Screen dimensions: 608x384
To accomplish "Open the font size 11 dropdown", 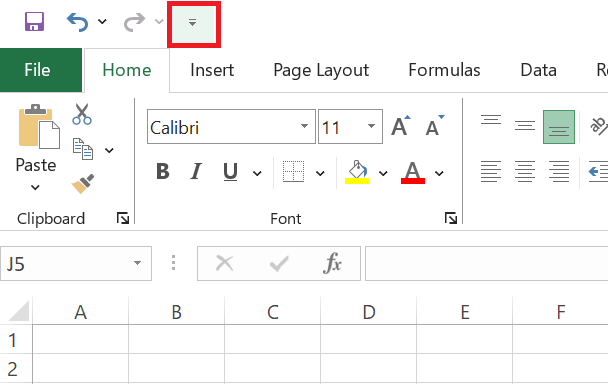I will click(371, 126).
